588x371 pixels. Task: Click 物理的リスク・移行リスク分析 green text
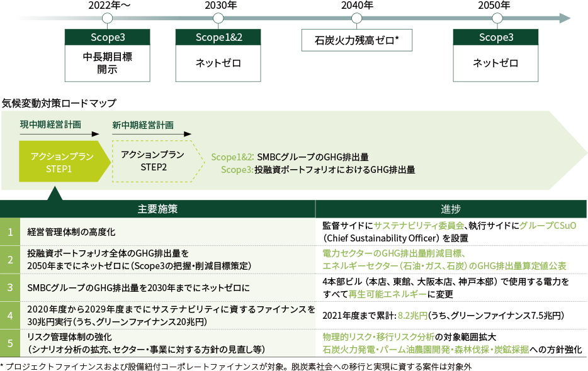coord(378,337)
